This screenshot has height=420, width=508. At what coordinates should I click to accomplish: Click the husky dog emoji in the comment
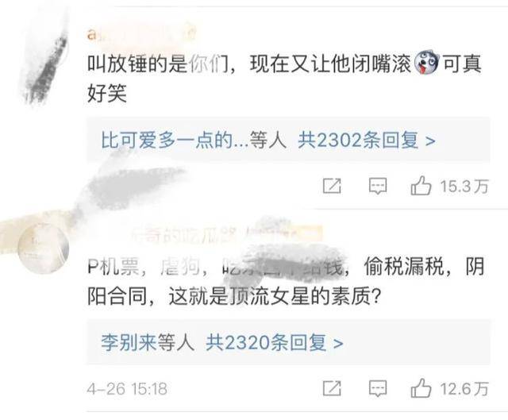tap(426, 64)
